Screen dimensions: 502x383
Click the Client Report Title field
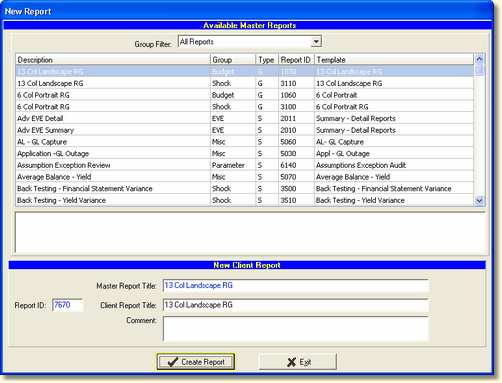click(295, 305)
